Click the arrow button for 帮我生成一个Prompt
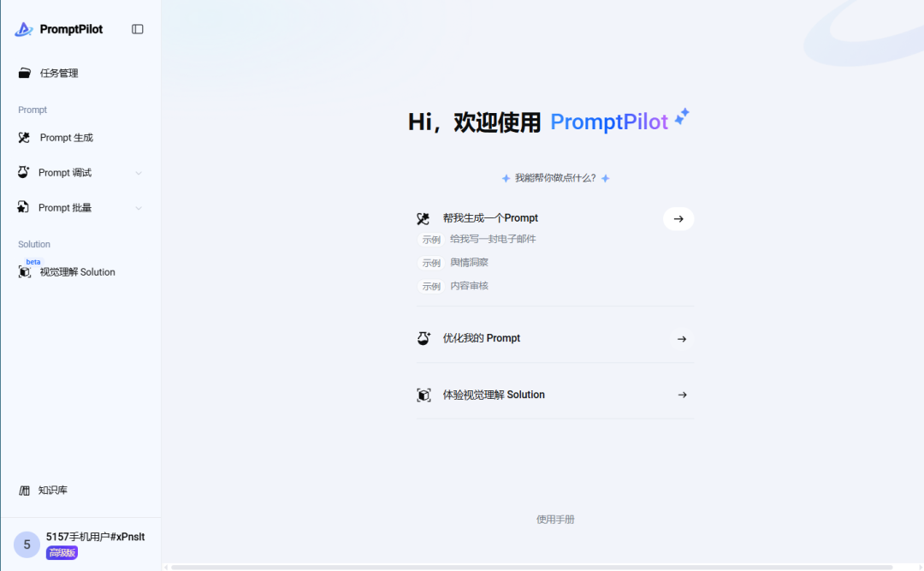 tap(678, 219)
